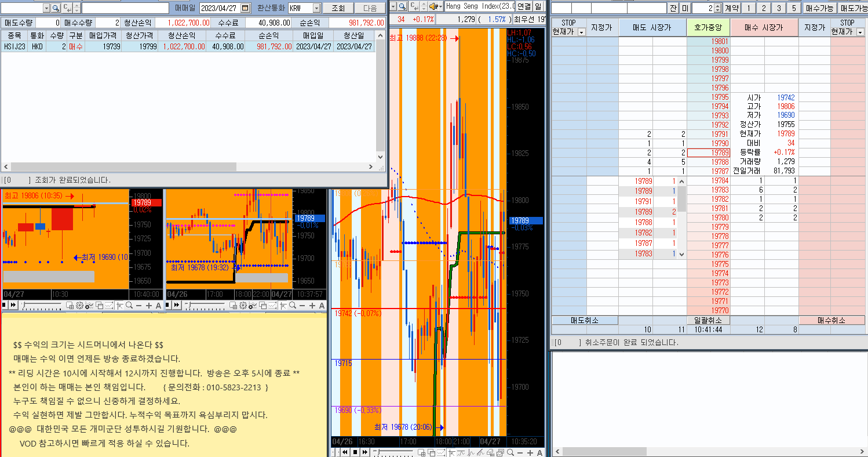Open the calendar picker beside 2023/04/27
The width and height of the screenshot is (868, 457).
click(245, 8)
